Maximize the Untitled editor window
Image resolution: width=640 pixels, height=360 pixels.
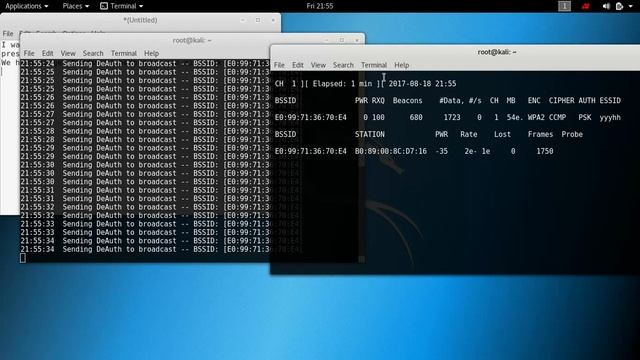(258, 20)
